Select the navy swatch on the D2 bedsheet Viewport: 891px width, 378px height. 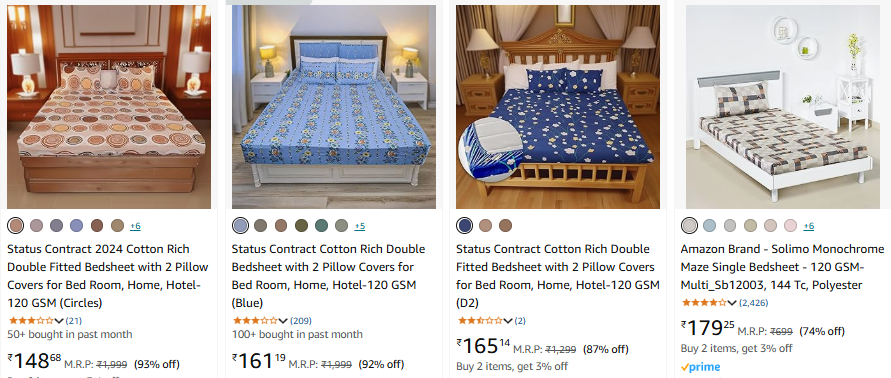click(x=464, y=226)
